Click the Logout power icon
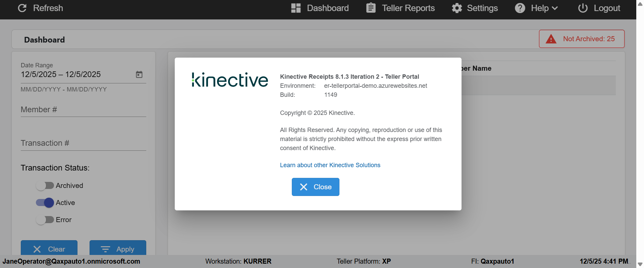Screen dimensions: 644x268 click(583, 8)
